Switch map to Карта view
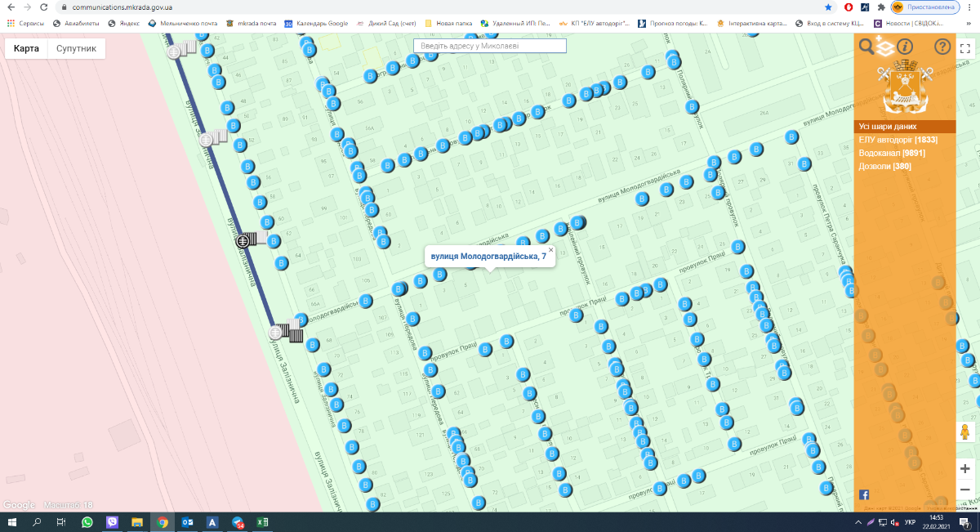 [x=26, y=49]
